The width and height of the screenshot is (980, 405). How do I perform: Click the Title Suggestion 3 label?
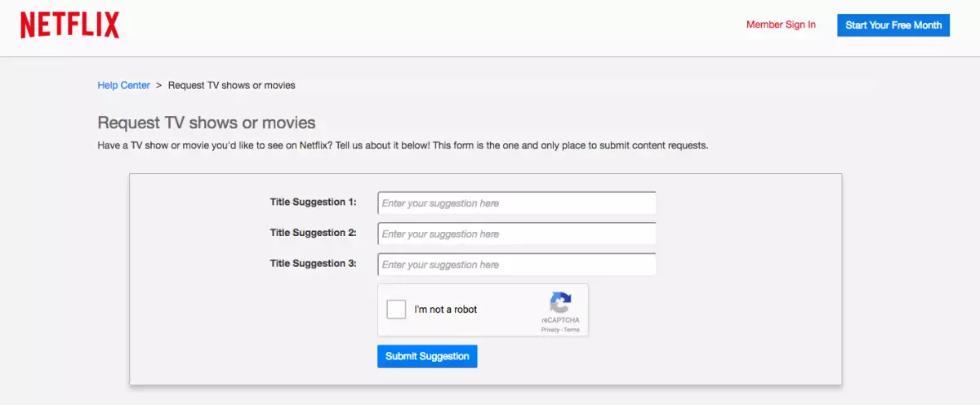point(313,264)
